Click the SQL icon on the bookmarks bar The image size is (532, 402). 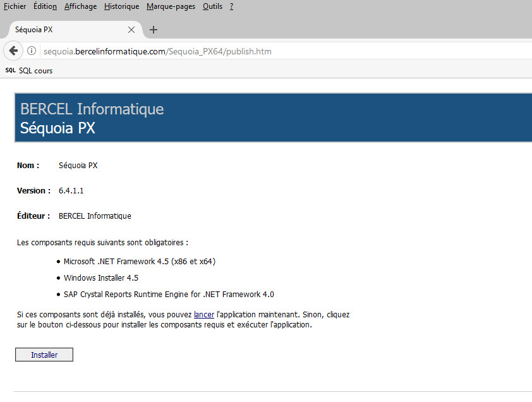pos(9,70)
